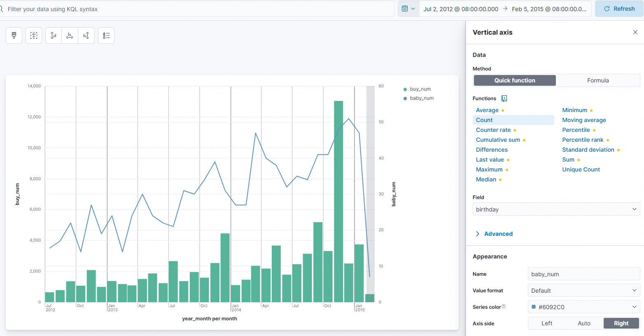Open the Field dropdown showing birthday

coord(556,209)
